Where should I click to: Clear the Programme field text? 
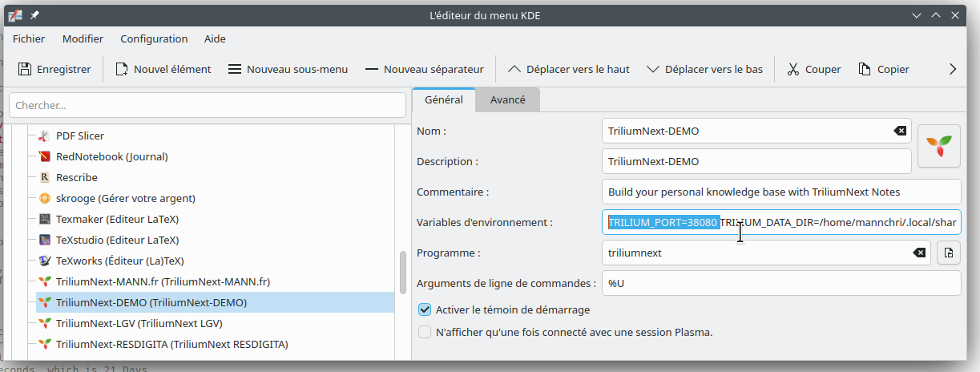click(x=919, y=253)
